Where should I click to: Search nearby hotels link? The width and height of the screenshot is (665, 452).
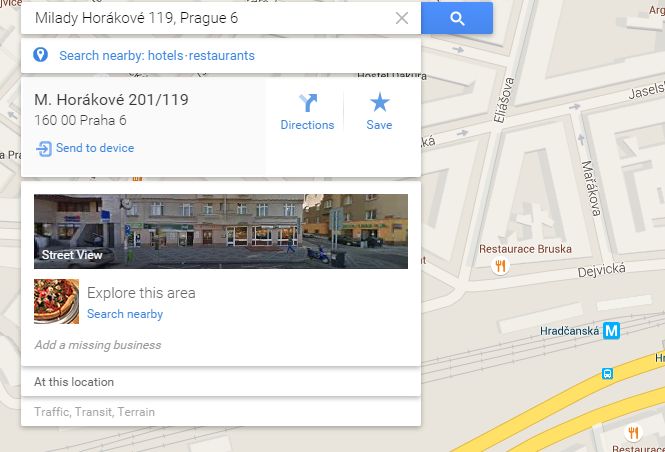165,56
